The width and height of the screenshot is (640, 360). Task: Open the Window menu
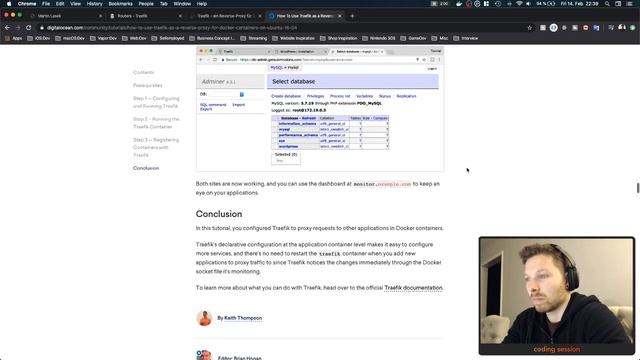click(x=182, y=4)
